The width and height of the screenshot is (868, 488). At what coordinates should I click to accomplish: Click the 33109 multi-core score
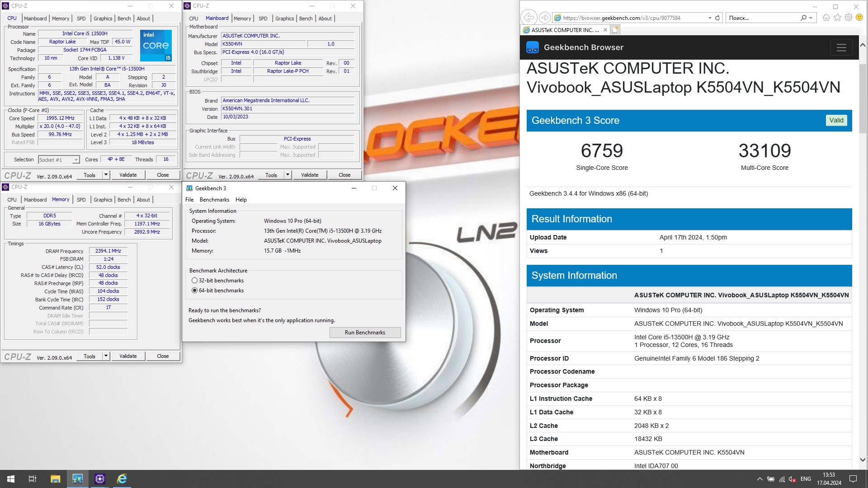pyautogui.click(x=764, y=150)
